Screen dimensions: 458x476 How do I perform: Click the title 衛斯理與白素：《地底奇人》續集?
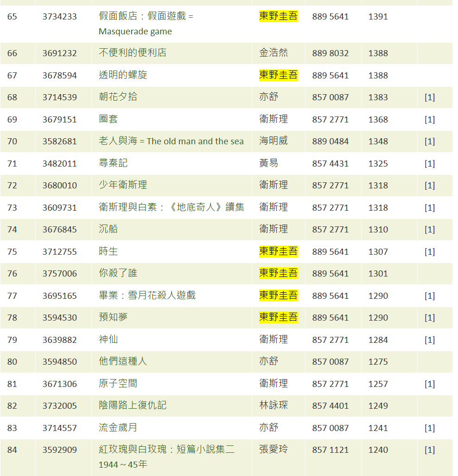(172, 207)
